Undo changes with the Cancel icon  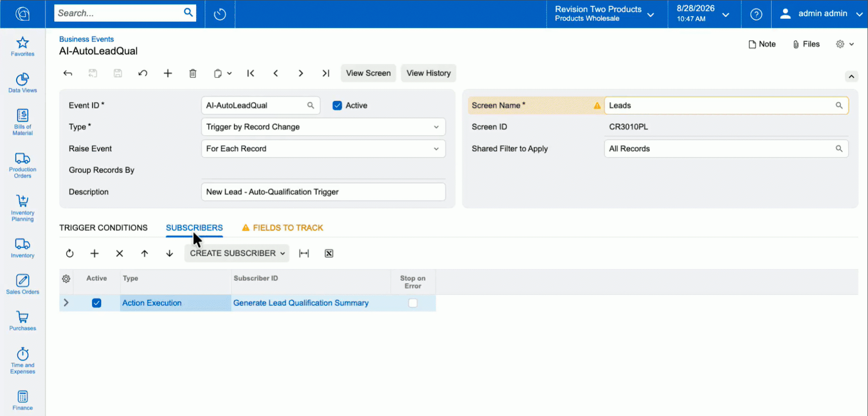143,73
